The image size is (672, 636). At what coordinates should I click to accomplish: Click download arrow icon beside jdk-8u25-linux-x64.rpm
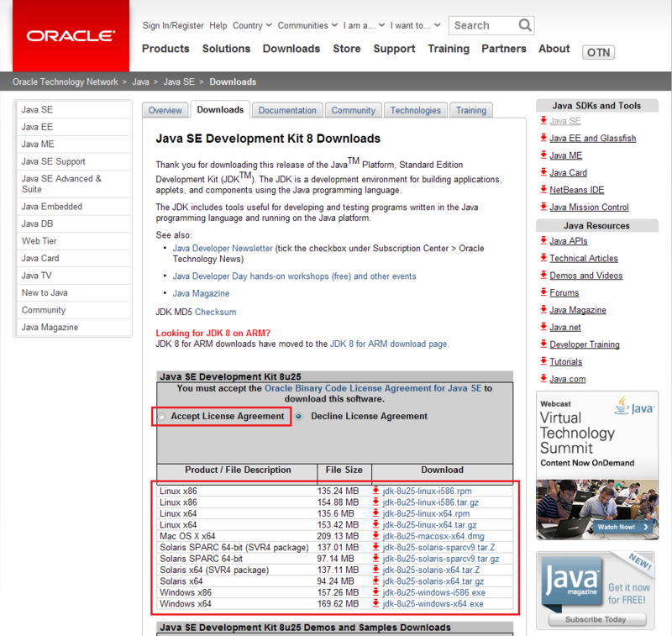(375, 513)
